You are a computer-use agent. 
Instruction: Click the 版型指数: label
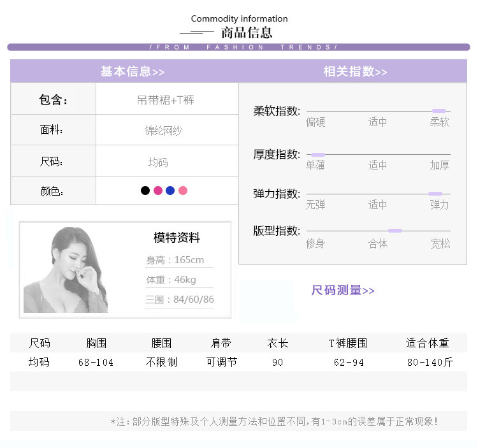pyautogui.click(x=277, y=231)
